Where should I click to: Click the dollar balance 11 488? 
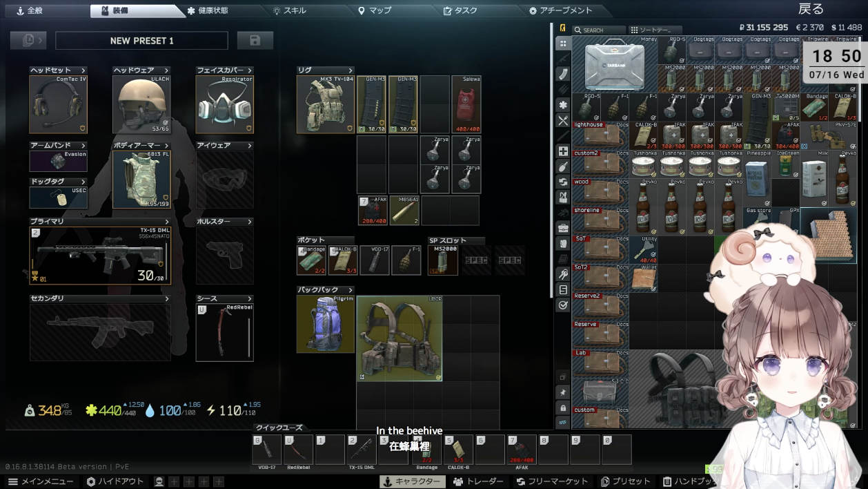pyautogui.click(x=846, y=28)
